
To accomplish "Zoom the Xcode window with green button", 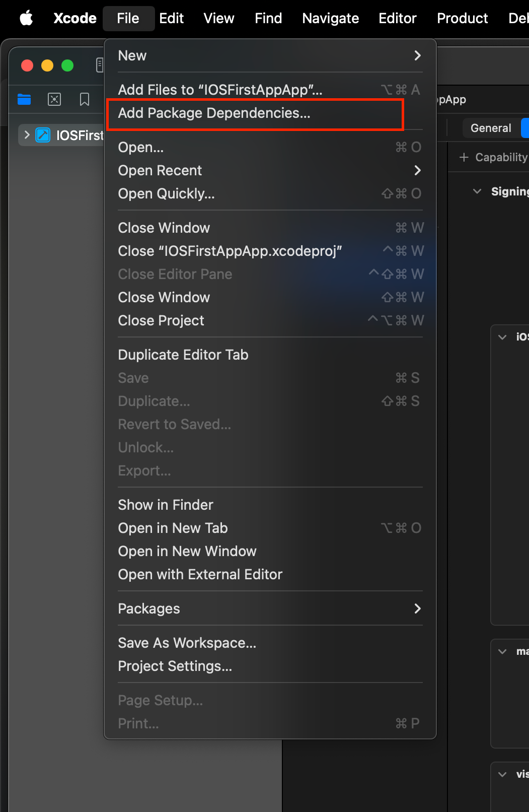I will coord(67,65).
